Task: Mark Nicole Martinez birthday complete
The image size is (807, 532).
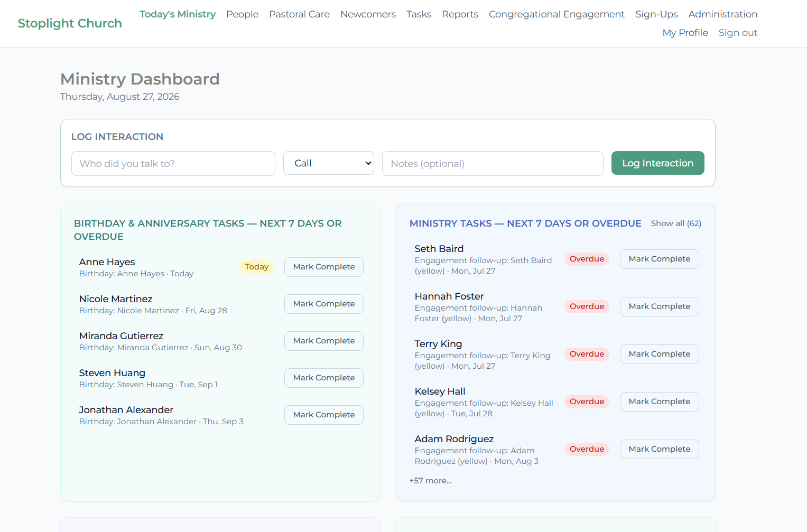Action: 324,304
